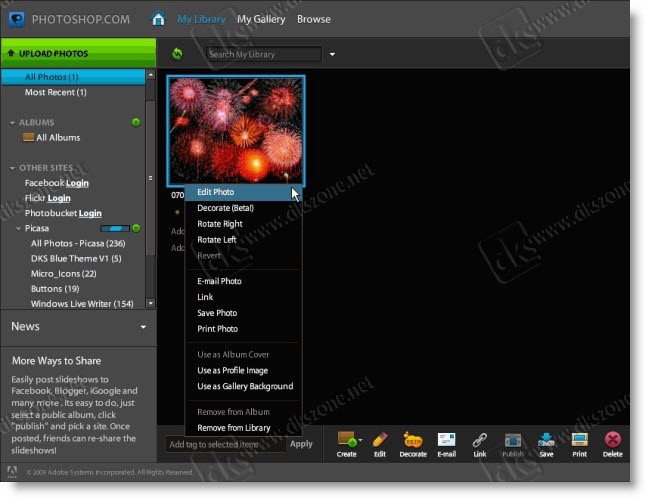Collapse the Albums section

pyautogui.click(x=12, y=123)
